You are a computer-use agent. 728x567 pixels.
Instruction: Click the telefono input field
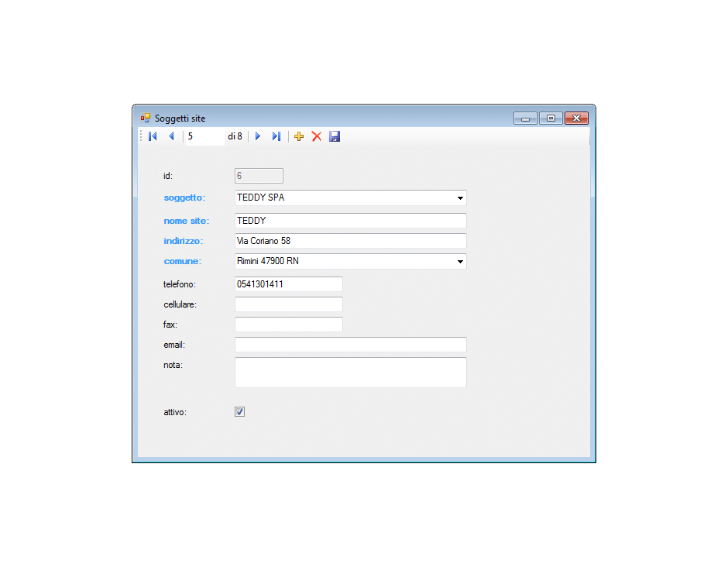pyautogui.click(x=289, y=284)
